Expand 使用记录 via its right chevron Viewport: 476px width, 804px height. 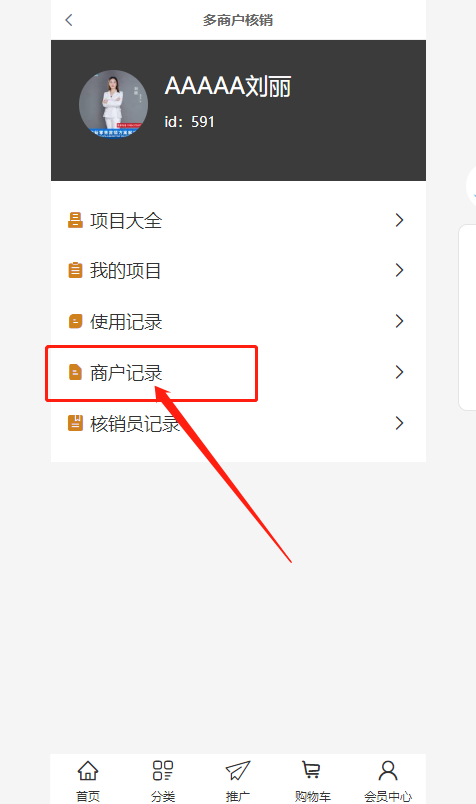[400, 321]
